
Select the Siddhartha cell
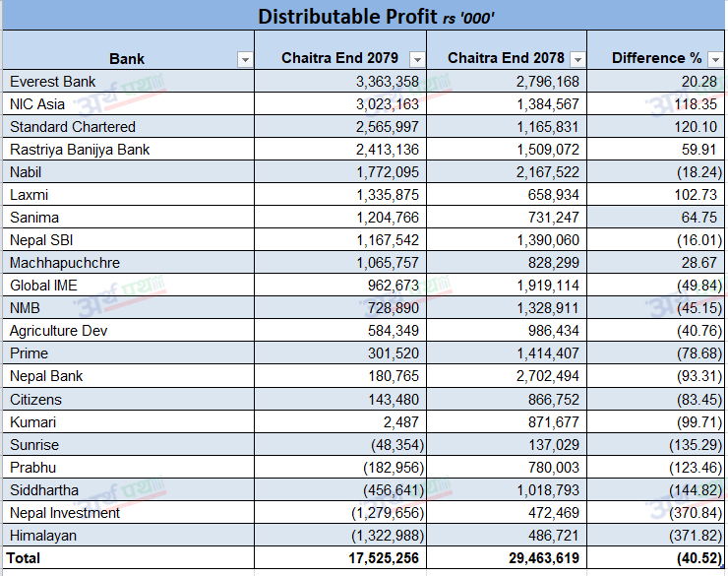[129, 490]
